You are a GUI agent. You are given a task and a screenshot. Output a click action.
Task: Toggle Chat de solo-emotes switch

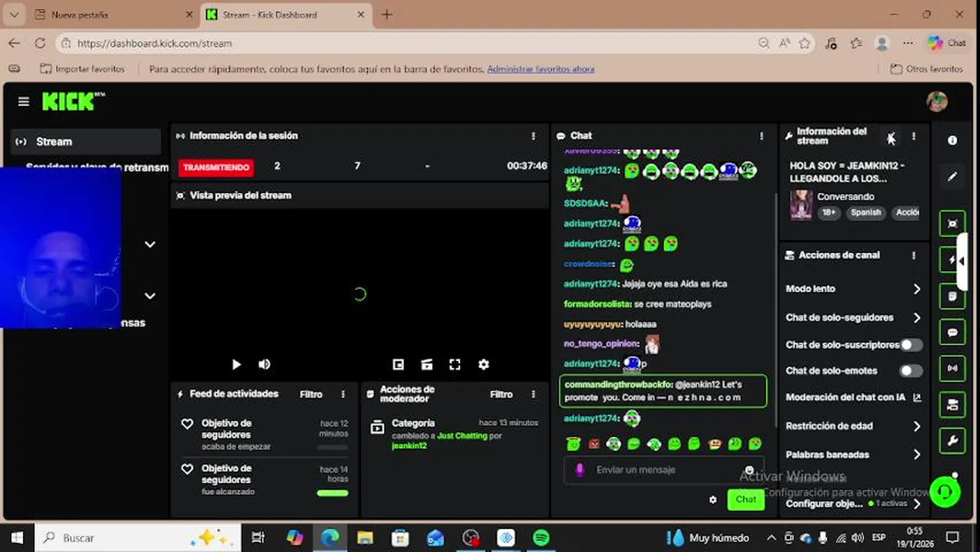[911, 371]
